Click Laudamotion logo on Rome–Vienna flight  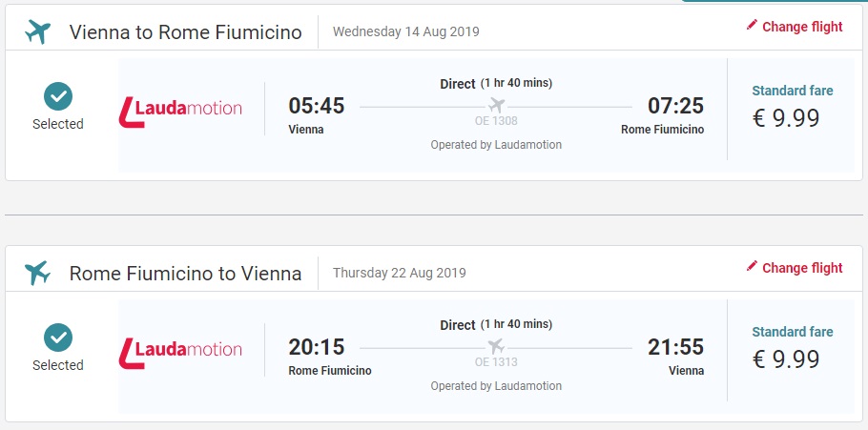tap(181, 351)
